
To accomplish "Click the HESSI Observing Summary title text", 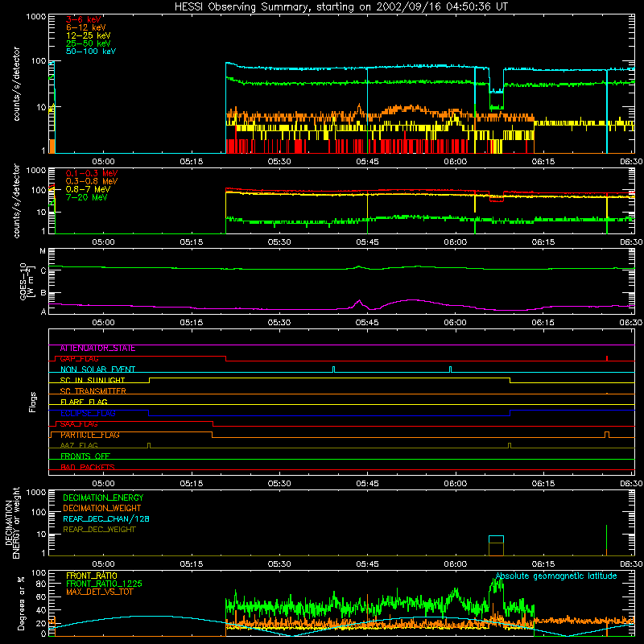I will click(x=341, y=7).
